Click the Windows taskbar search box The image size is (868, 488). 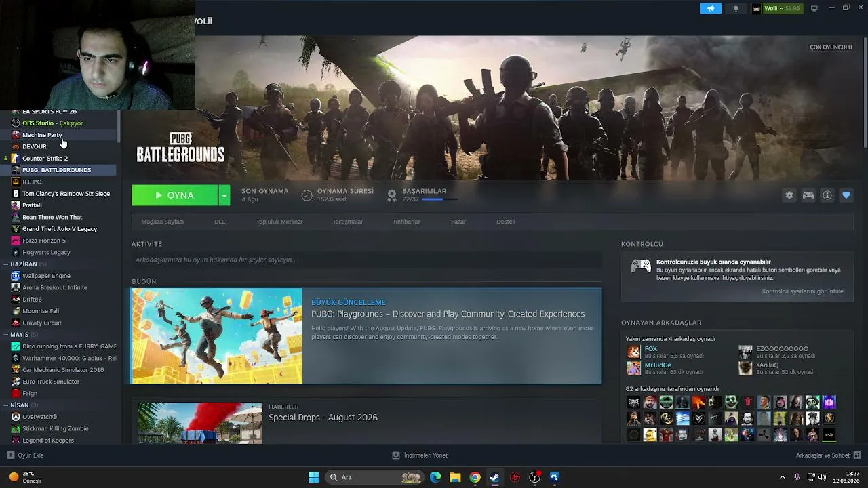(x=374, y=477)
